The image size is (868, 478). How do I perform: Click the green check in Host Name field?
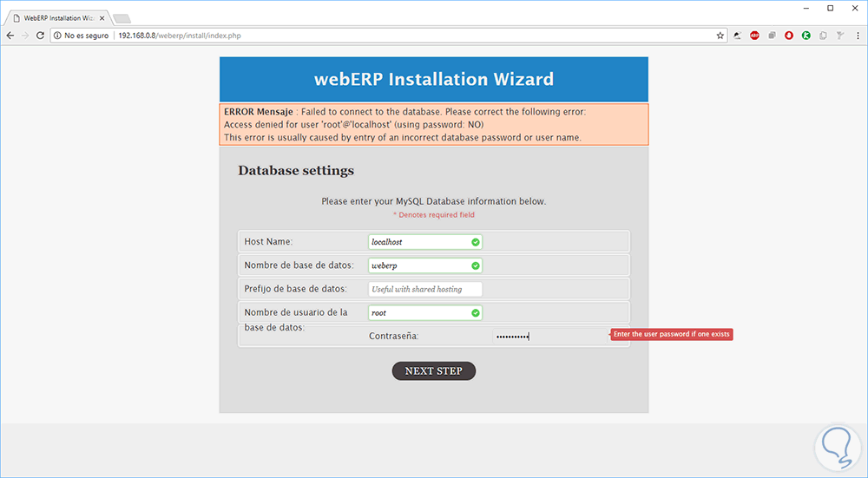pos(475,242)
